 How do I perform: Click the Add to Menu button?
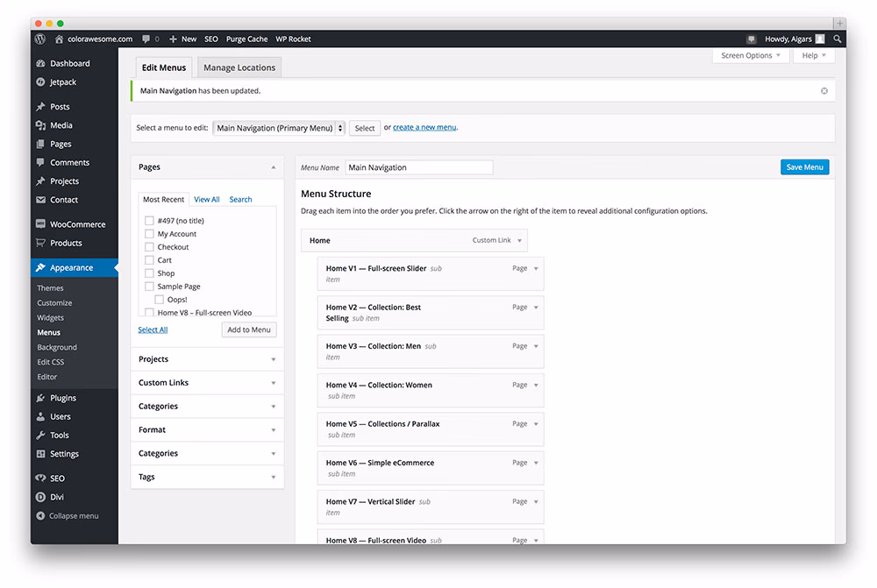click(x=249, y=329)
